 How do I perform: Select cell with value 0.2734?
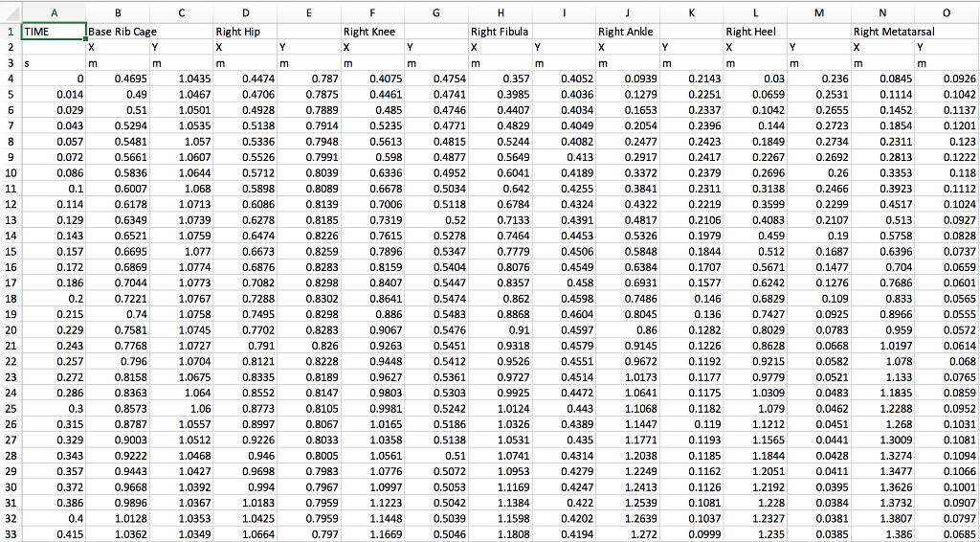tap(819, 142)
